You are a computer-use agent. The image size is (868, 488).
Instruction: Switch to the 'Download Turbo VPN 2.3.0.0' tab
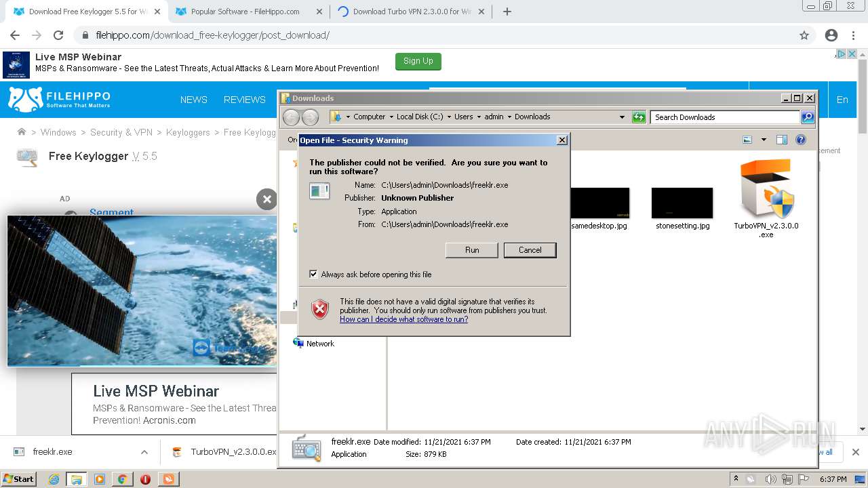pos(412,12)
